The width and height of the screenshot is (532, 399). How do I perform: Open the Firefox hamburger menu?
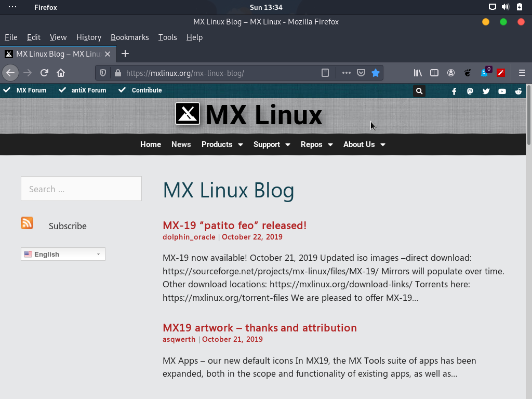[x=522, y=73]
